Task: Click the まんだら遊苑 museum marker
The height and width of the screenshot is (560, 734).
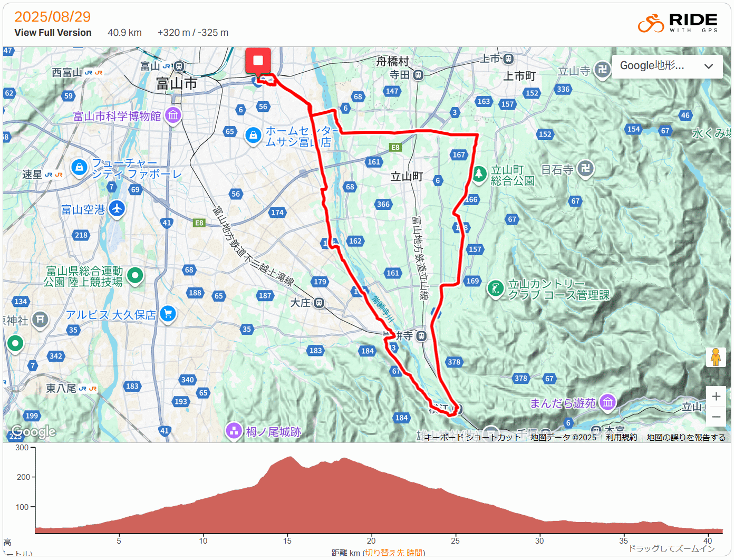Action: [607, 402]
